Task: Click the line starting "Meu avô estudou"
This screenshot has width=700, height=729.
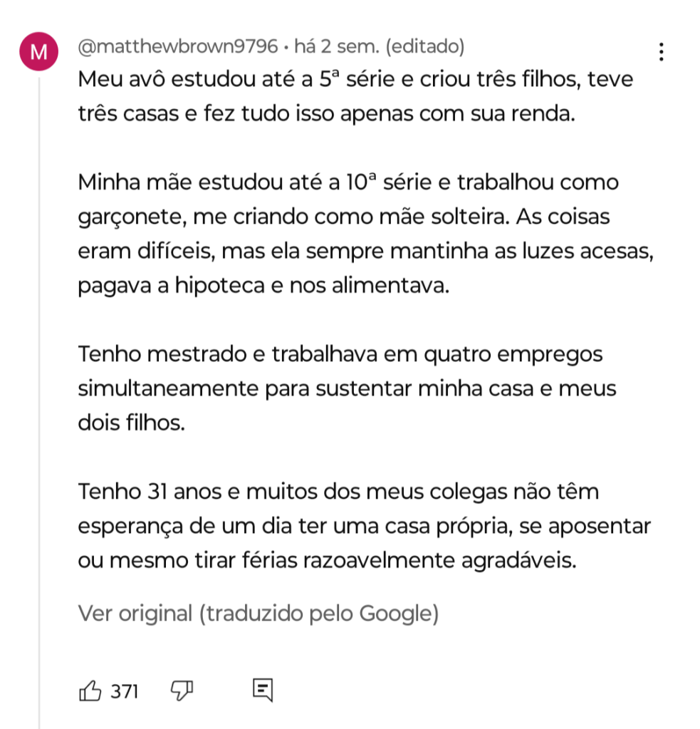Action: 355,79
